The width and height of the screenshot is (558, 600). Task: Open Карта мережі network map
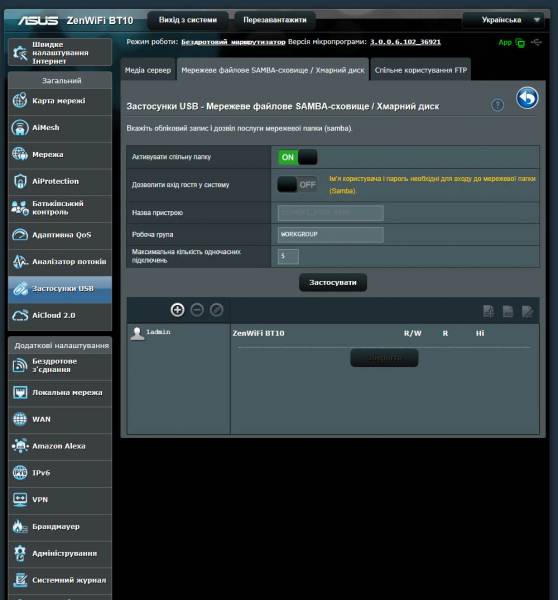click(x=60, y=101)
